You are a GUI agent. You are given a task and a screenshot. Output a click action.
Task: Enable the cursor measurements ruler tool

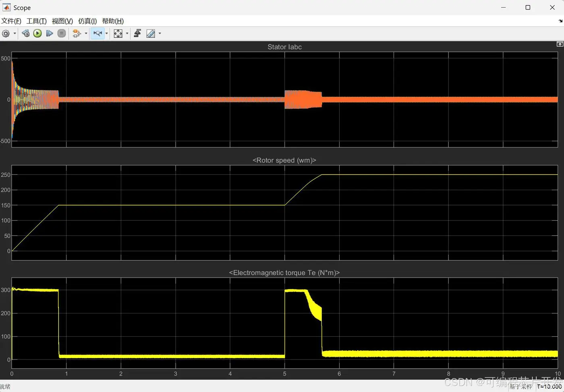[151, 33]
